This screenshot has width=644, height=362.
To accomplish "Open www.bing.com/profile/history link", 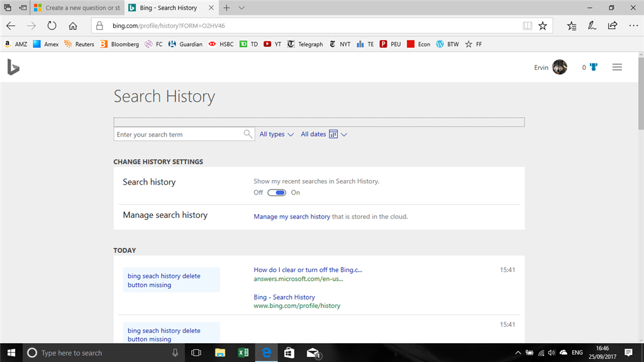I will pyautogui.click(x=297, y=306).
